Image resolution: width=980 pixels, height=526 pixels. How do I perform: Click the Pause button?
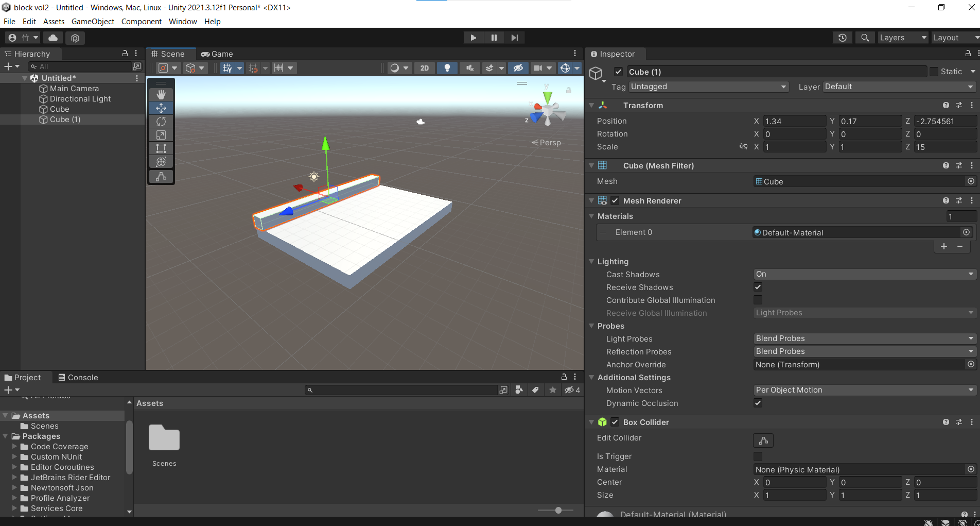click(x=494, y=38)
